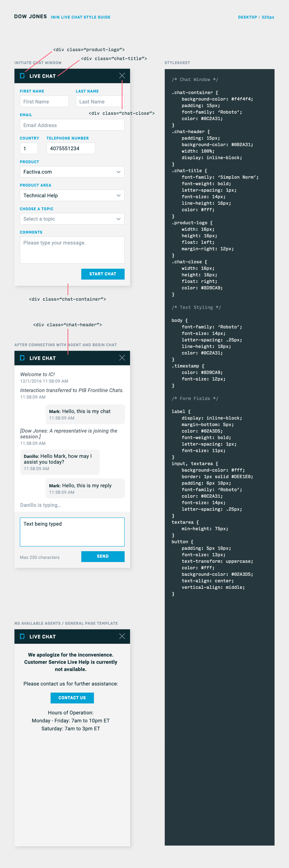Screen dimensions: 289x868
Task: Click 'Mark: Hello, this is my chat' bubble
Action: (x=85, y=414)
